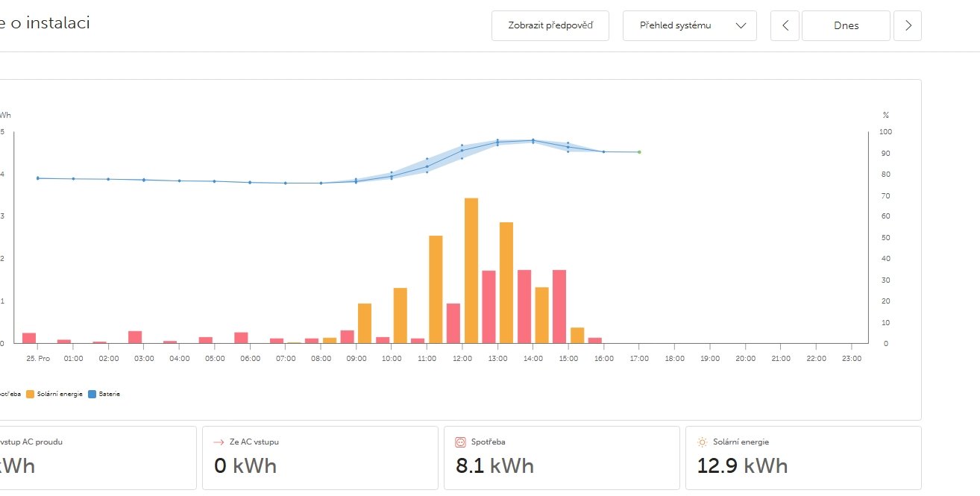Click the sun icon beside Solární energie
980x496 pixels.
702,442
